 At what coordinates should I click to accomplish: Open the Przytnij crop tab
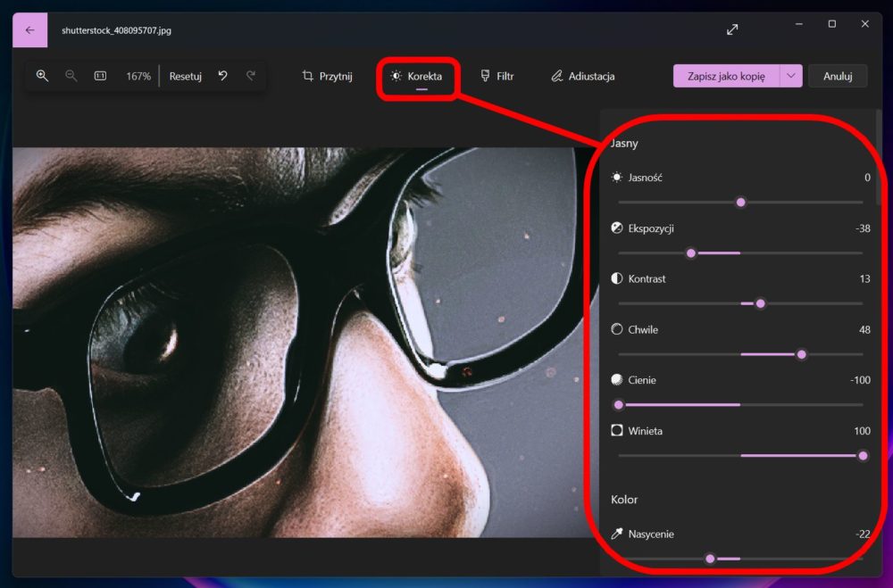tap(328, 76)
